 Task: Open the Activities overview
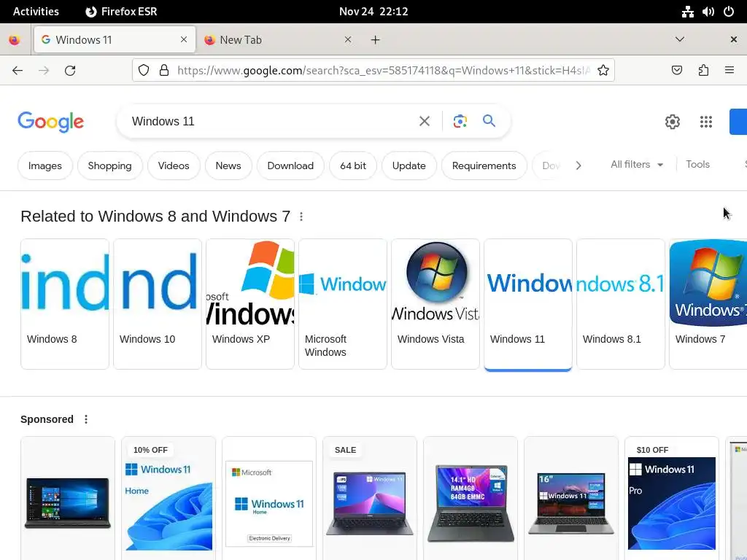point(36,12)
